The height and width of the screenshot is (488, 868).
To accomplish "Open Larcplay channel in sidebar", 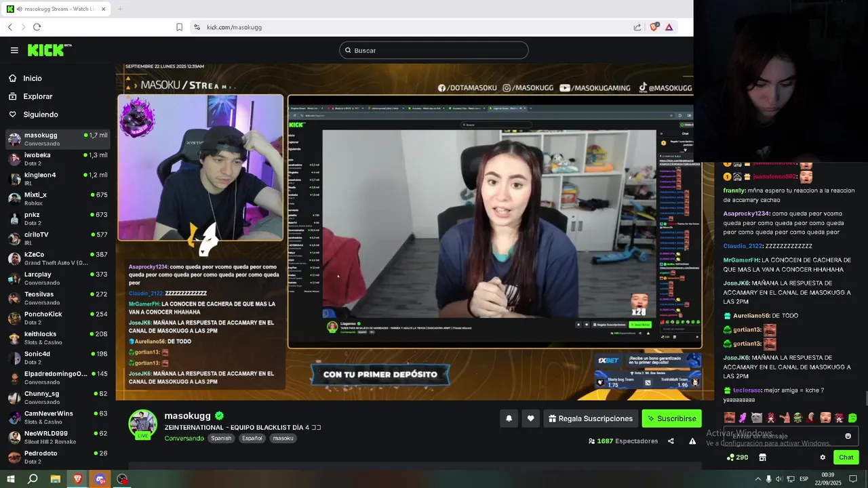I will 58,278.
